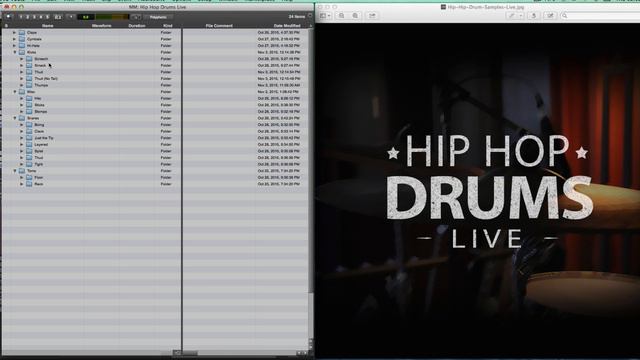Select the Thud folder name under Snares
This screenshot has width=640, height=360.
(39, 158)
